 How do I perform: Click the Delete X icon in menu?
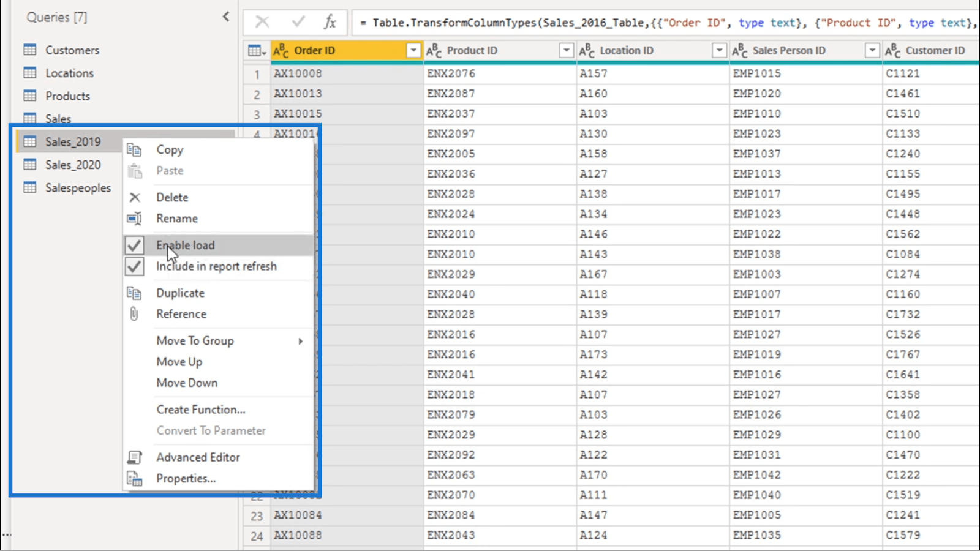[x=135, y=197]
